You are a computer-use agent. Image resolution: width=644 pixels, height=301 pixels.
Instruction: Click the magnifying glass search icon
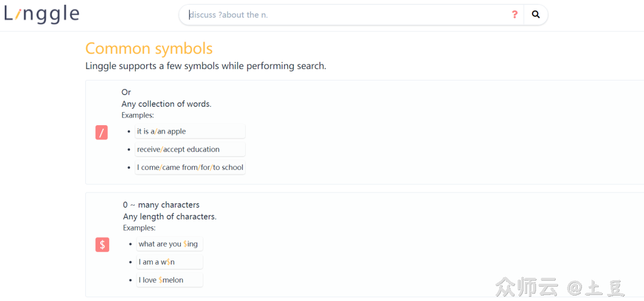pyautogui.click(x=535, y=15)
